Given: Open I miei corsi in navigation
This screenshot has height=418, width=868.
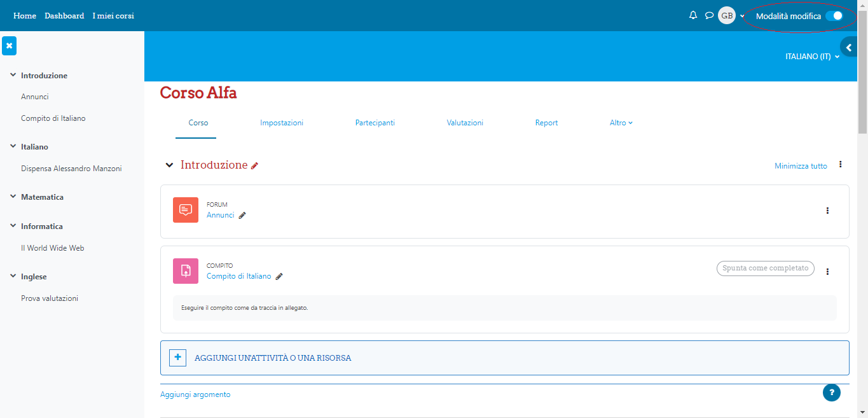Looking at the screenshot, I should (113, 16).
